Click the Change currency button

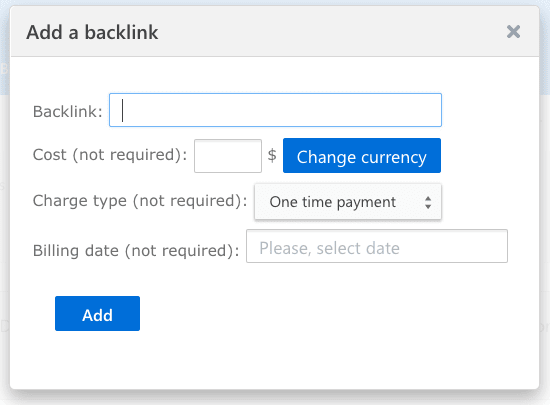[362, 156]
